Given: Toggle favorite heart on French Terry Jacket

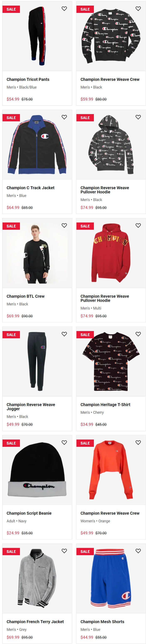Looking at the screenshot, I should (x=64, y=551).
